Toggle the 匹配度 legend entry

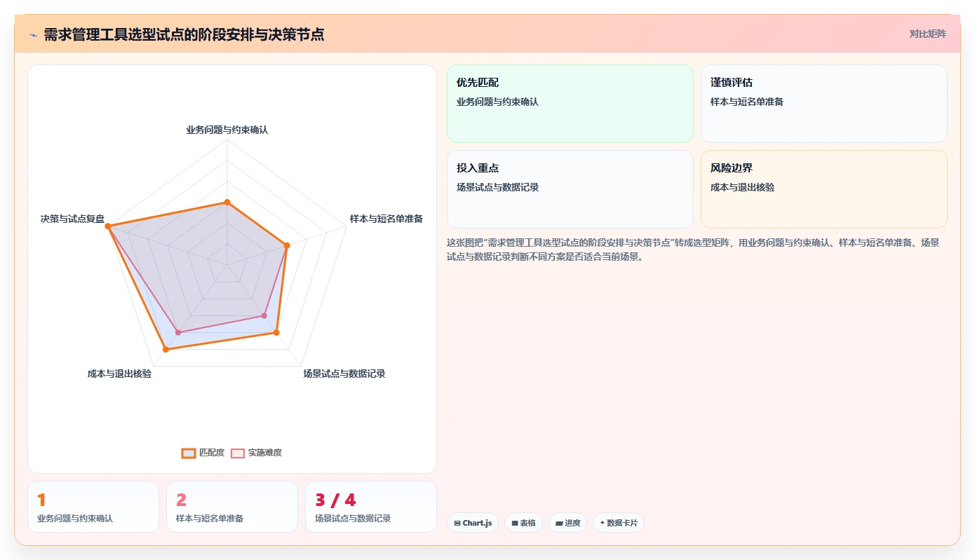coord(203,453)
